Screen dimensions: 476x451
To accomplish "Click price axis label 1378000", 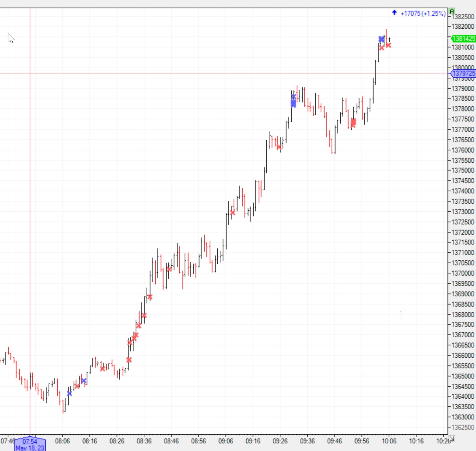I will coord(463,109).
